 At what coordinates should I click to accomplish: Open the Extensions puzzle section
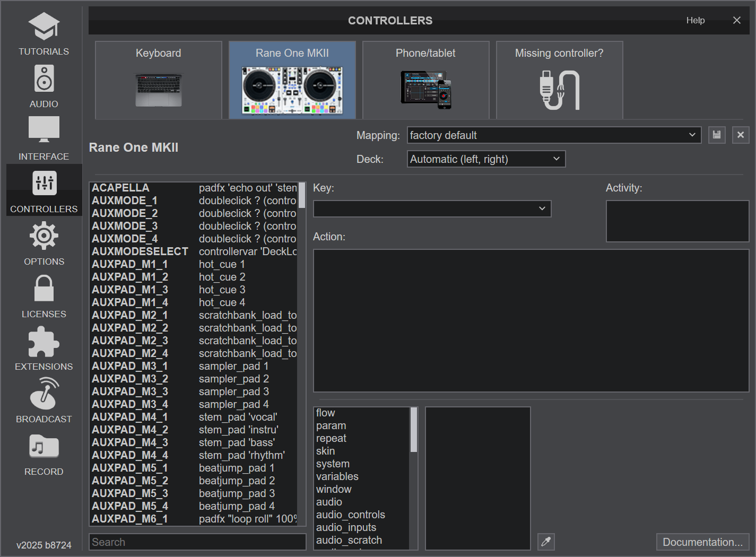pyautogui.click(x=44, y=349)
